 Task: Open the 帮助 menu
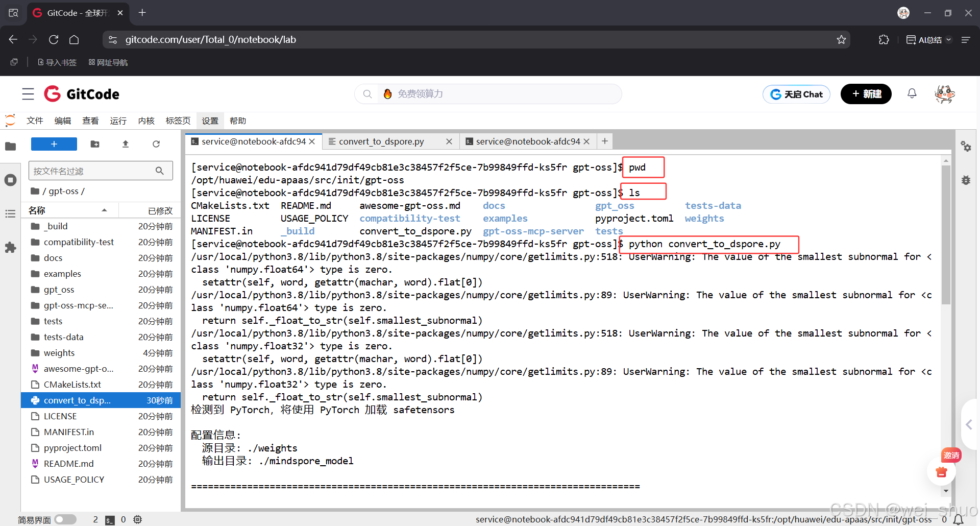tap(238, 121)
